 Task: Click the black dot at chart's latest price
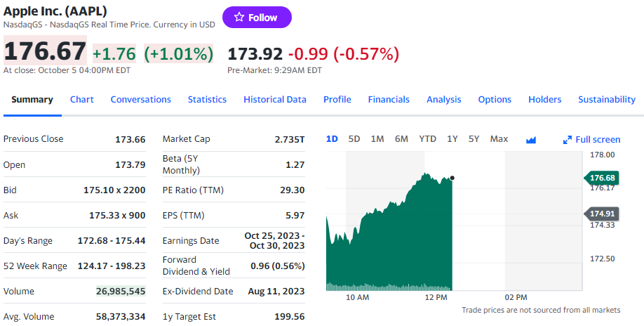tap(452, 178)
